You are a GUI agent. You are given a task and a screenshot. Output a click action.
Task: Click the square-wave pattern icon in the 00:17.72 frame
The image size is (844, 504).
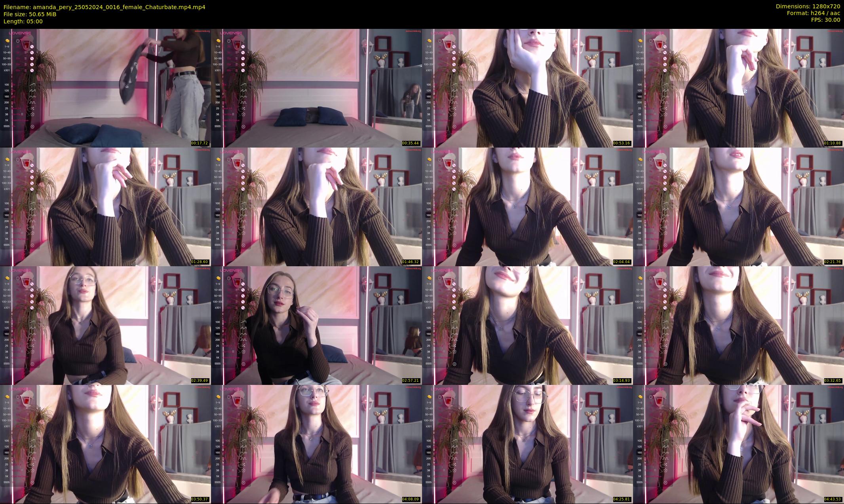tap(32, 102)
